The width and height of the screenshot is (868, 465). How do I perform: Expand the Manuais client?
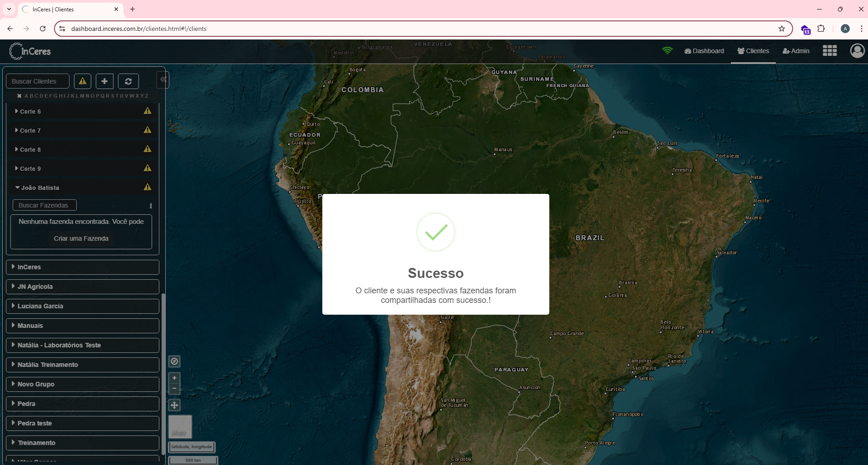pos(83,326)
